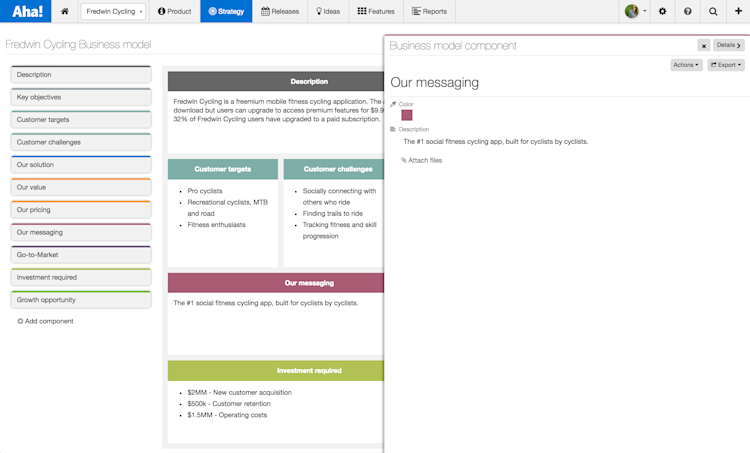The image size is (750, 453).
Task: Open the Features menu
Action: 376,11
